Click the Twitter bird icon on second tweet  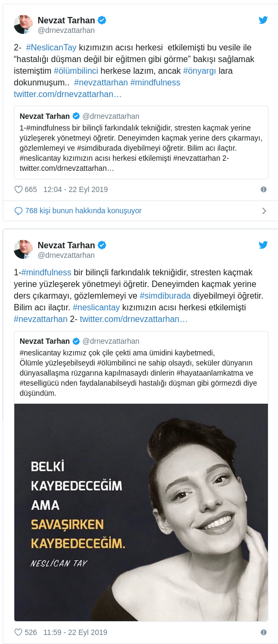(x=263, y=245)
